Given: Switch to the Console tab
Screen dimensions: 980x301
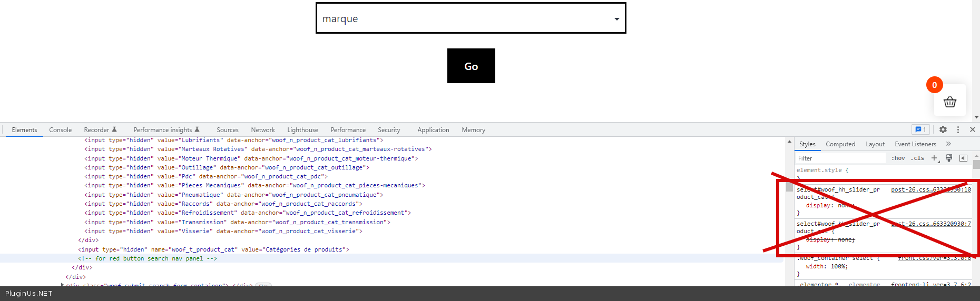Looking at the screenshot, I should (x=60, y=130).
